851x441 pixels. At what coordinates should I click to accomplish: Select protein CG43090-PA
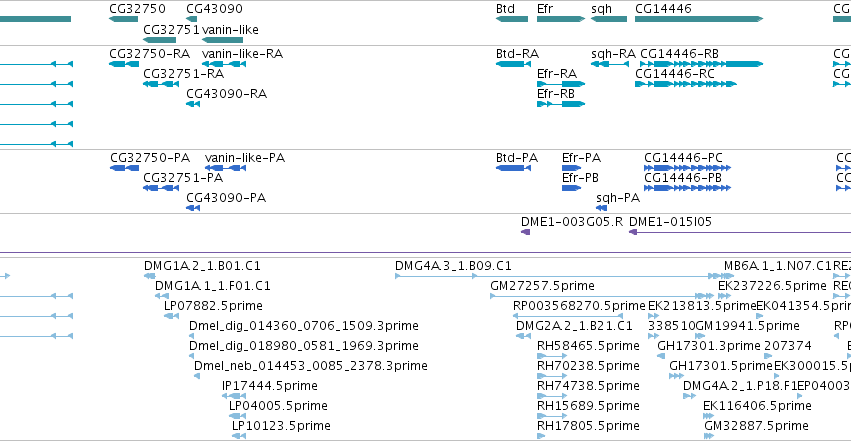[193, 208]
